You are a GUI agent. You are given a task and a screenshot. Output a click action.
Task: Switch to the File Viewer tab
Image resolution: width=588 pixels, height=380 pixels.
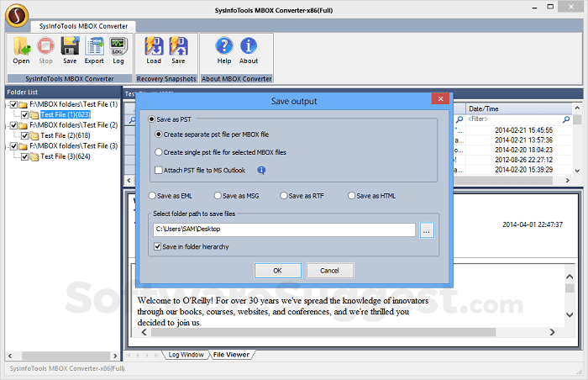click(231, 355)
